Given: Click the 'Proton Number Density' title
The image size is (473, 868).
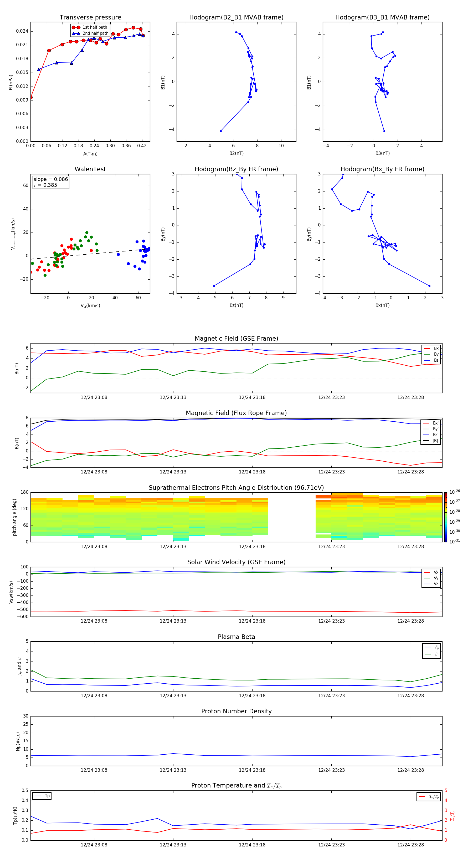Looking at the screenshot, I should 236,711.
